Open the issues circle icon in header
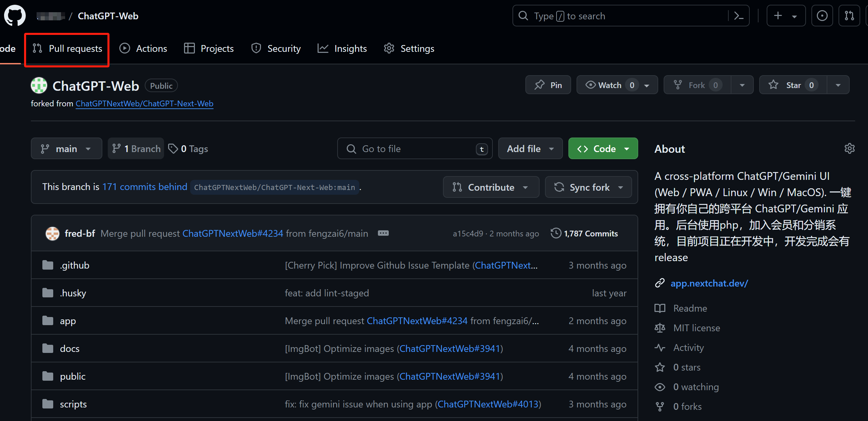The width and height of the screenshot is (868, 421). click(822, 16)
